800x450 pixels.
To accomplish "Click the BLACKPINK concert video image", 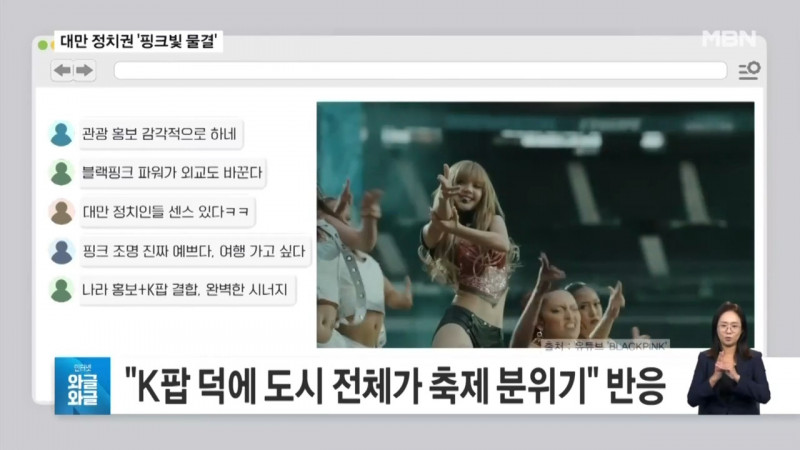I will [535, 225].
